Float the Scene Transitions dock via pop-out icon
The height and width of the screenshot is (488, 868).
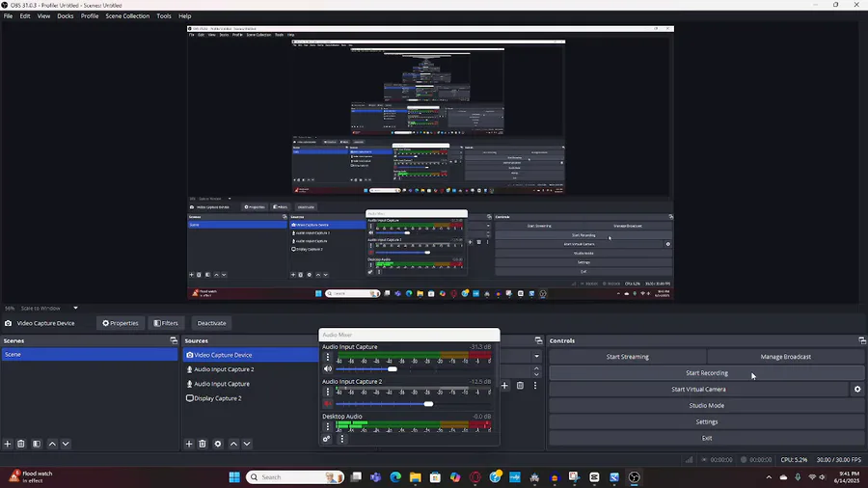pyautogui.click(x=538, y=340)
